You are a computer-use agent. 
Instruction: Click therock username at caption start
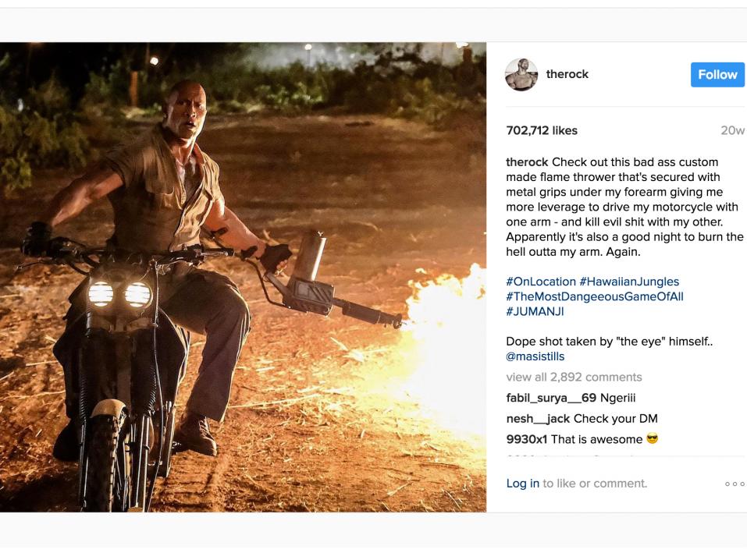tap(527, 162)
